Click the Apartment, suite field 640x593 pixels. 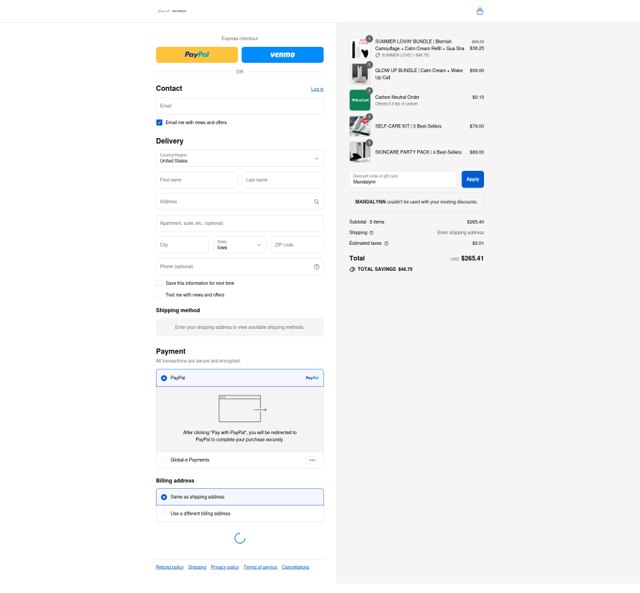[x=240, y=223]
